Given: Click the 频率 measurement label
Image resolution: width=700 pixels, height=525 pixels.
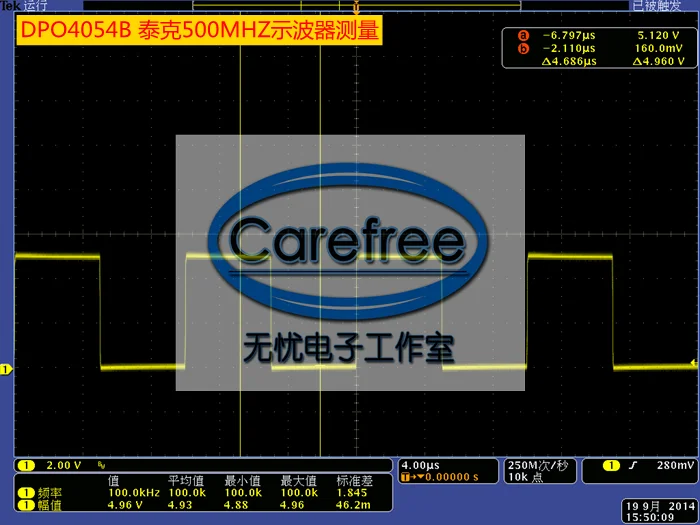Looking at the screenshot, I should tap(50, 493).
